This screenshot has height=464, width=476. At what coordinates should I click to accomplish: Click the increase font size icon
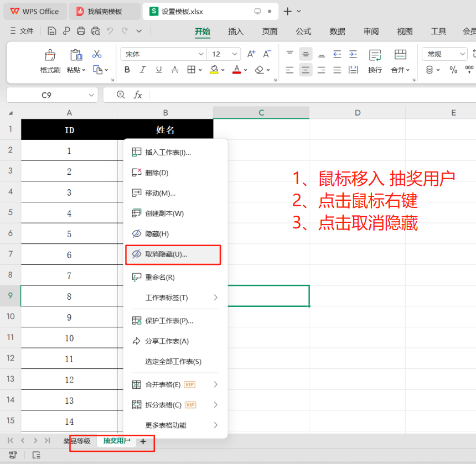(251, 54)
